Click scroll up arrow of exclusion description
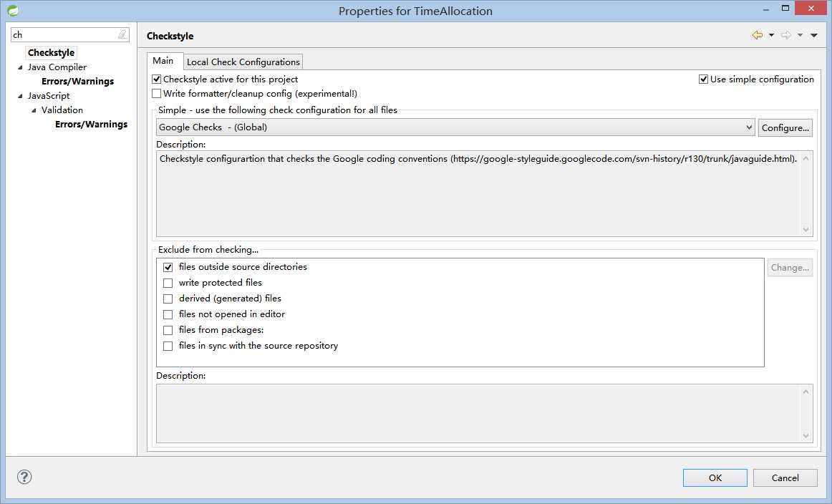Screen dimensions: 832x504 pos(806,392)
